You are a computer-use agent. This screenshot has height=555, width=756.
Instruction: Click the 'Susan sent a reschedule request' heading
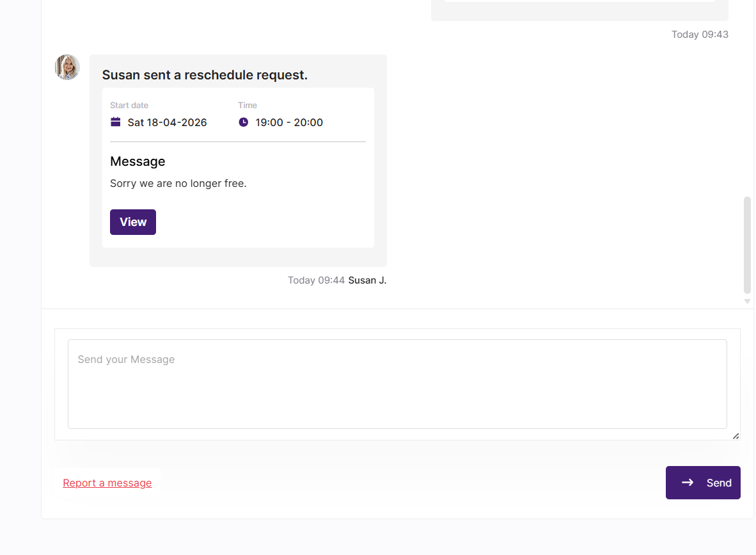coord(205,75)
